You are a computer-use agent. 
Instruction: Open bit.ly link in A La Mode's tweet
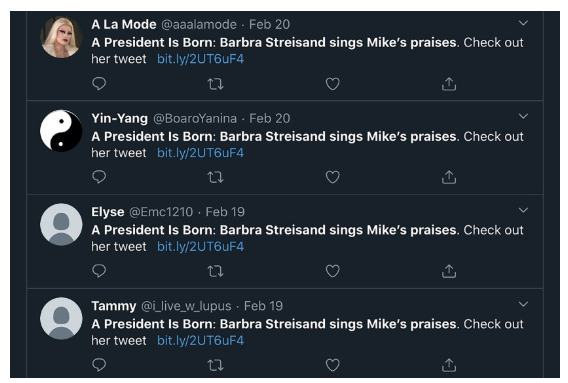pyautogui.click(x=200, y=59)
